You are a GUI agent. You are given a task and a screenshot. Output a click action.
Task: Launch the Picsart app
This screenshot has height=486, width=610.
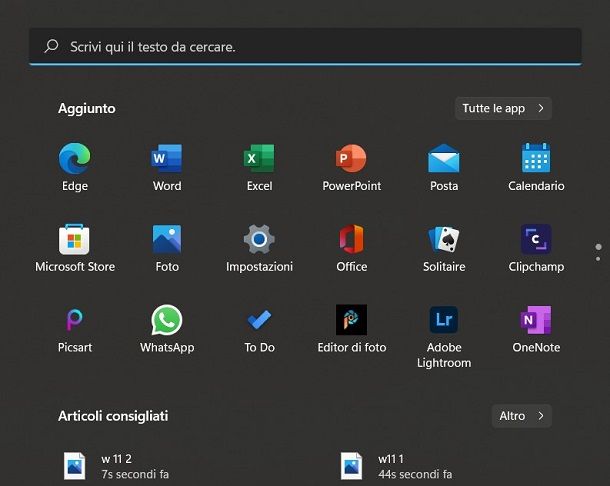pyautogui.click(x=75, y=329)
